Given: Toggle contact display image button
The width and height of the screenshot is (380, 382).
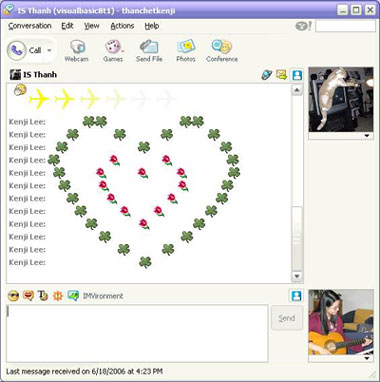Looking at the screenshot, I should point(297,75).
